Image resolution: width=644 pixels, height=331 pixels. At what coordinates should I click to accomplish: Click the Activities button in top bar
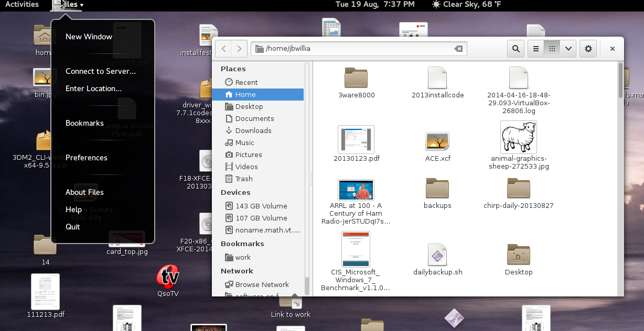[x=22, y=4]
